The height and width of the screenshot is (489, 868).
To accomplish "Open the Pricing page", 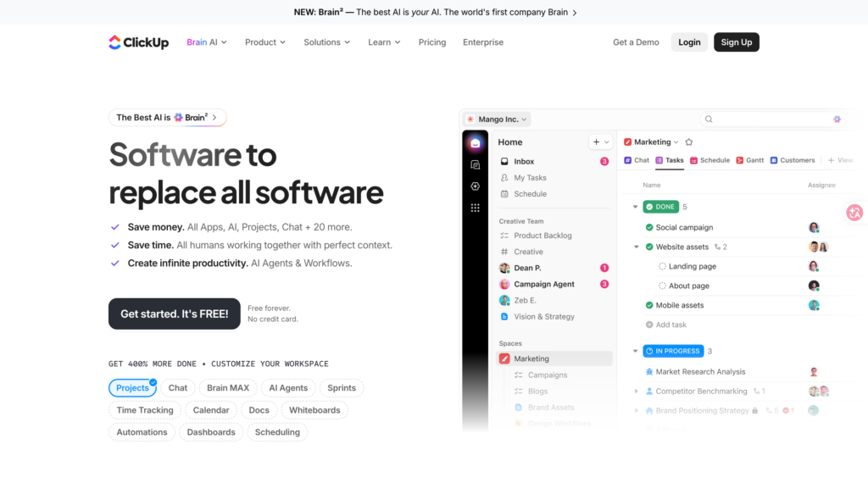I will (431, 42).
